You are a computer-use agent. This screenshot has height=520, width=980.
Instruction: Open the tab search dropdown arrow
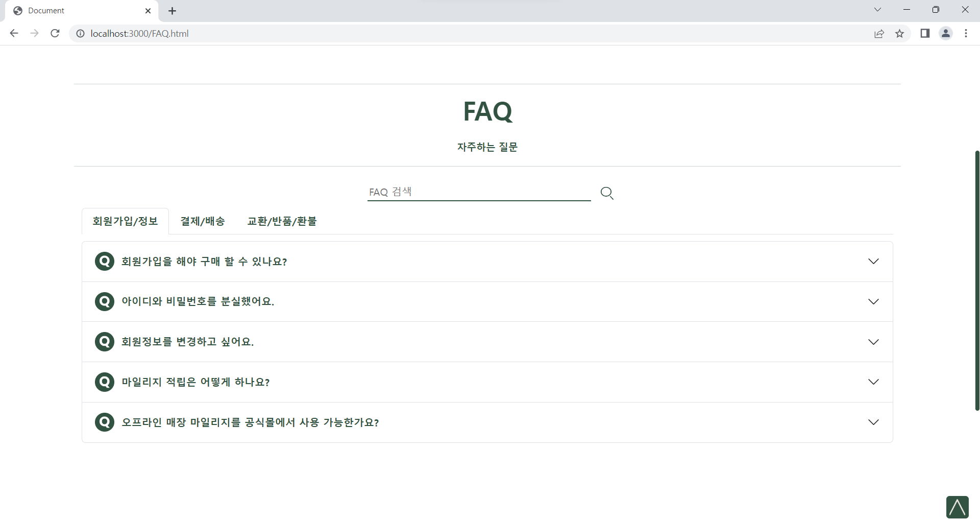pos(877,10)
